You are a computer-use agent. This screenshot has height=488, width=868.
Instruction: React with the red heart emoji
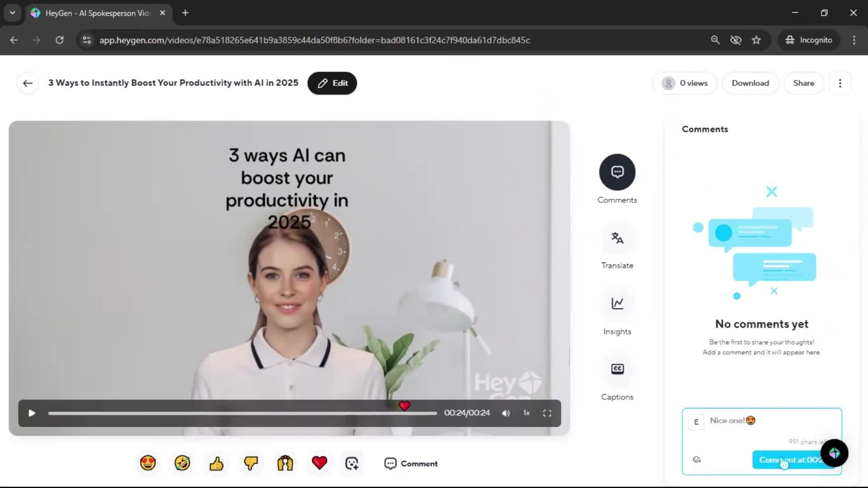click(x=320, y=463)
